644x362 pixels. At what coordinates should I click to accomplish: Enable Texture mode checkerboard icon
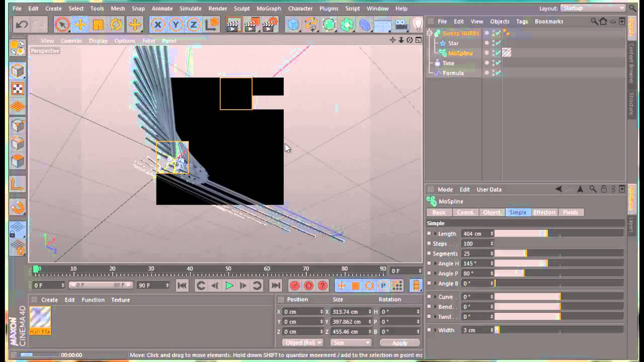click(18, 89)
